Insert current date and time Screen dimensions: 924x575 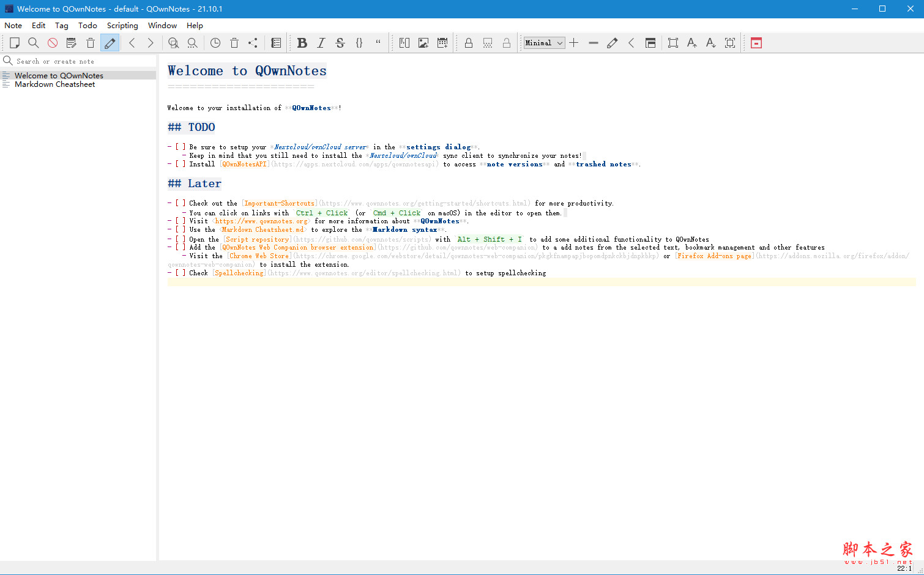point(442,43)
